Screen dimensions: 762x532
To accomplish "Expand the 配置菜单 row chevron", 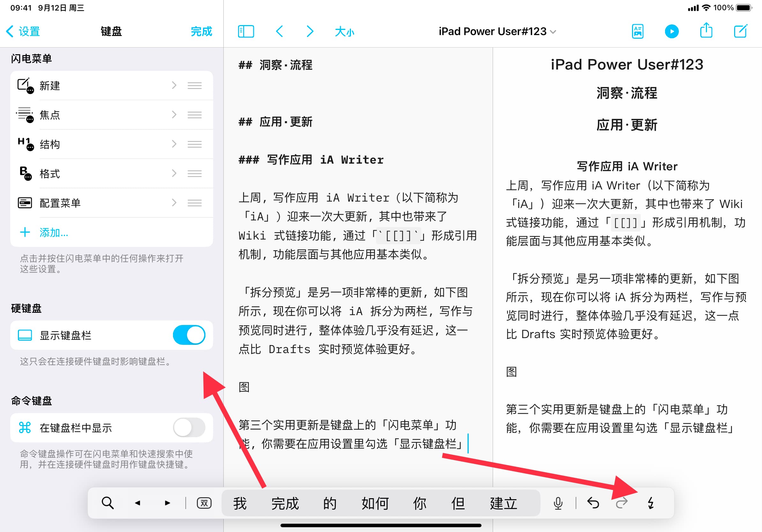I will (174, 202).
